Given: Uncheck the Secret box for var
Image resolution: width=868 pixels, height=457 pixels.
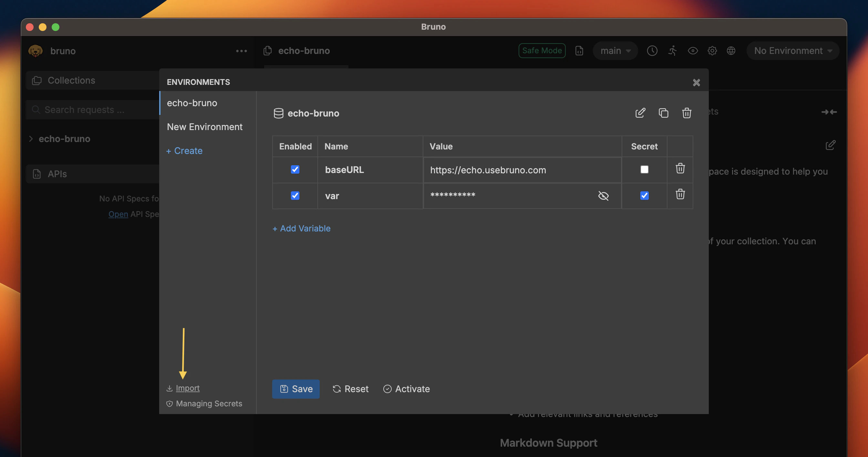Looking at the screenshot, I should pos(644,196).
